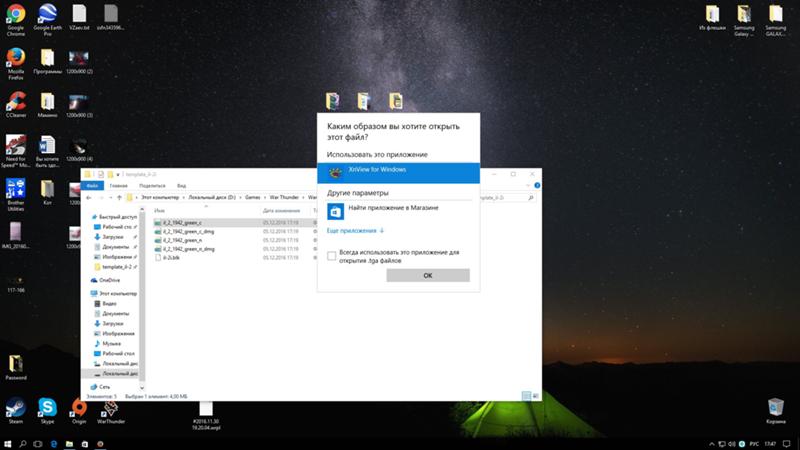
Task: Open the Action Center notification icon
Action: point(787,444)
